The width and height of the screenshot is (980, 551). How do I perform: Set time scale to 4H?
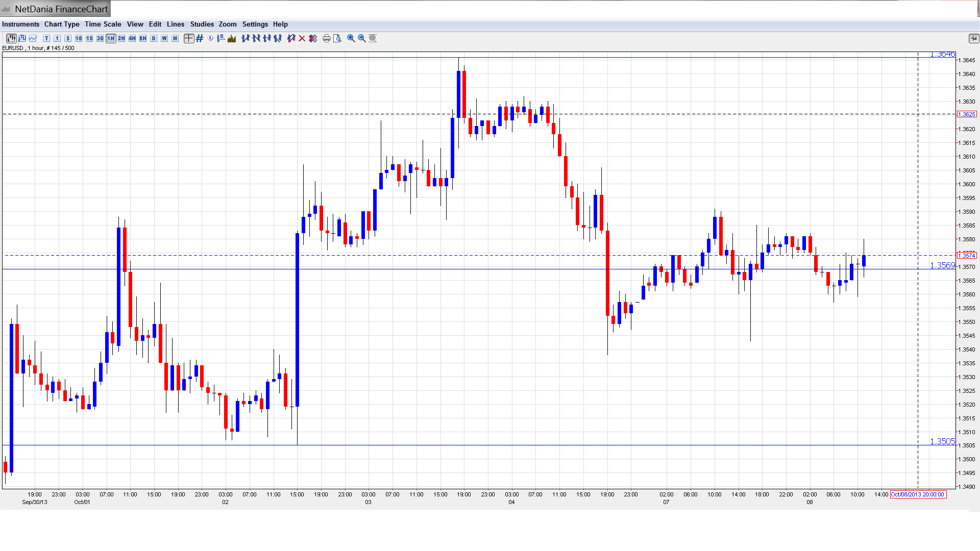[132, 38]
